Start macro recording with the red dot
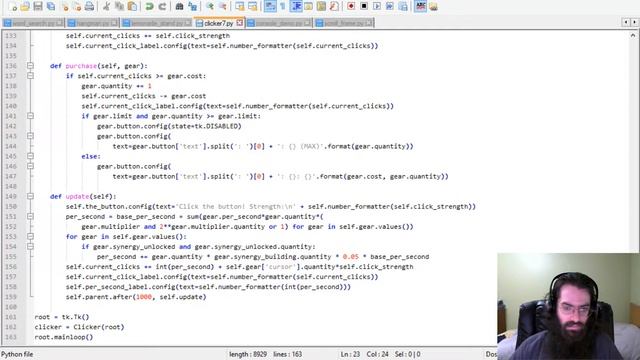The height and width of the screenshot is (360, 640). tap(351, 7)
